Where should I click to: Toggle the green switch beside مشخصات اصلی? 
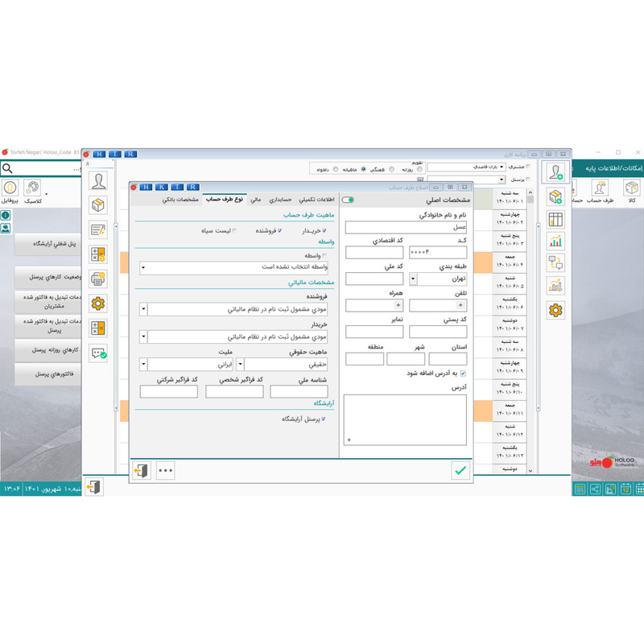[348, 200]
